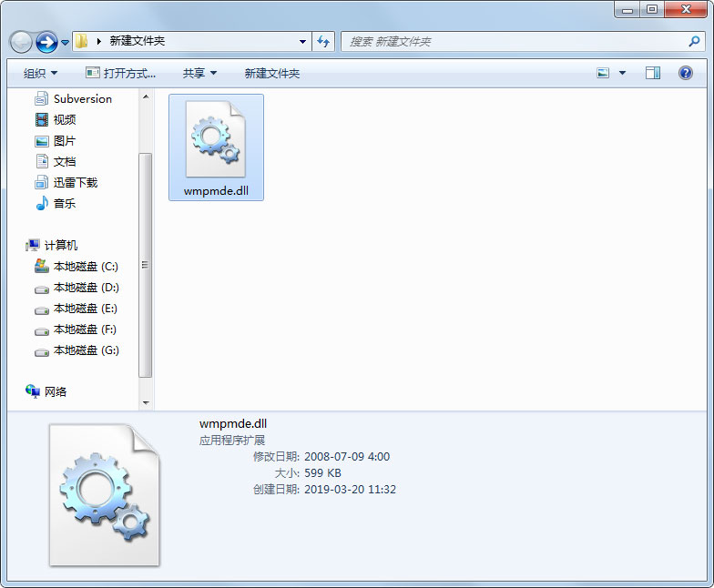The height and width of the screenshot is (588, 714).
Task: Toggle the preview pane button
Action: [653, 73]
